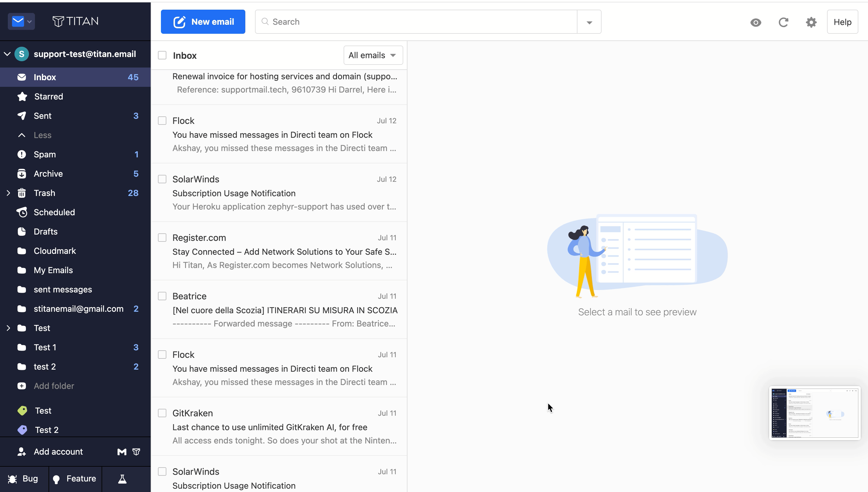Check the Beatrice email checkbox
Viewport: 868px width, 492px height.
162,296
